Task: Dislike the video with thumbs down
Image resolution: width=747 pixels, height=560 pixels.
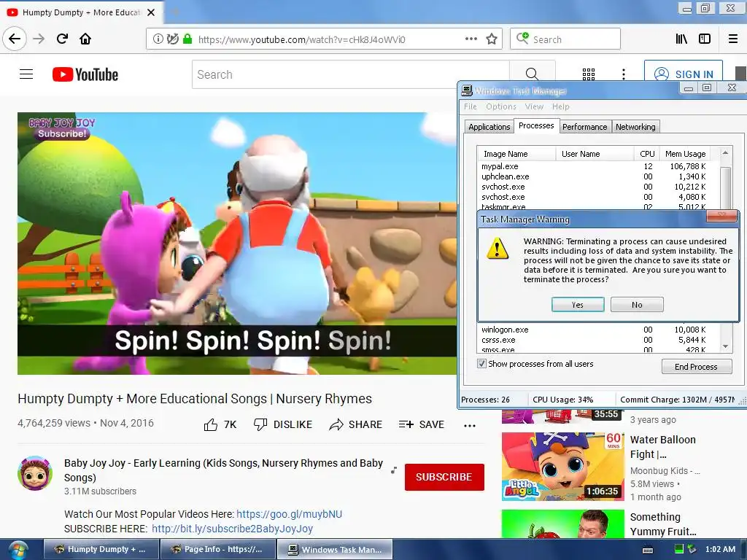Action: pyautogui.click(x=283, y=424)
